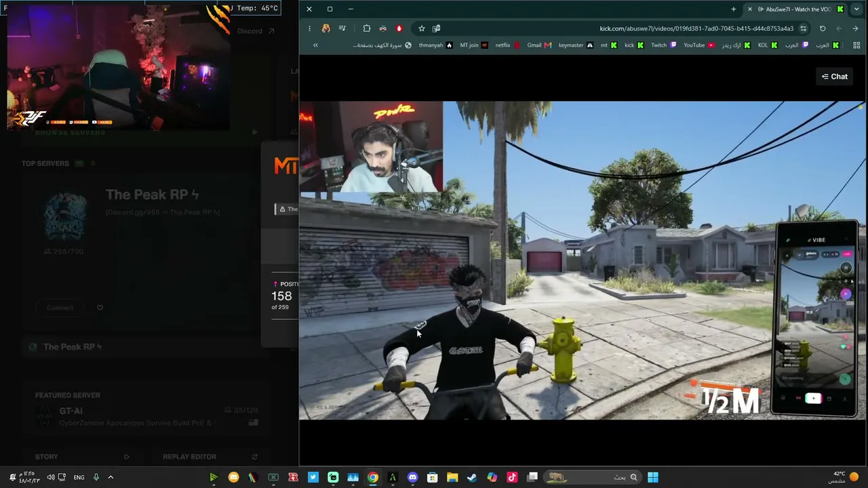Favorite The Peak RP with the heart icon
The width and height of the screenshot is (868, 488).
100,308
